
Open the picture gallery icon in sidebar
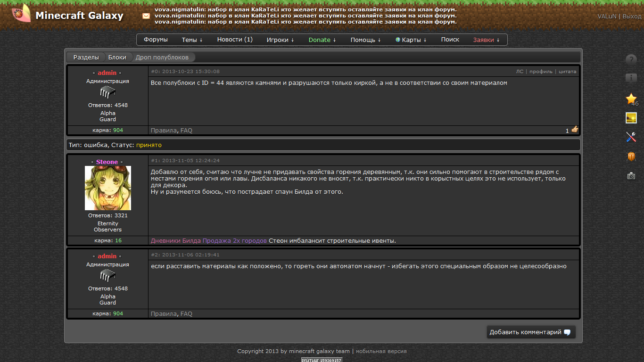click(x=631, y=118)
